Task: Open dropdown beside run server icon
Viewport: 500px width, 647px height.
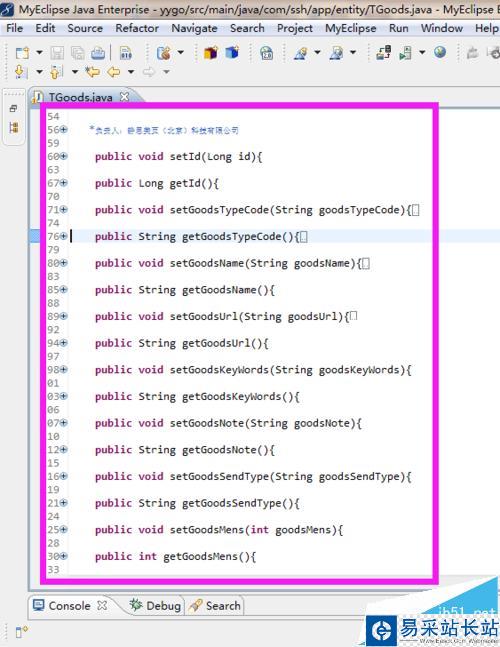Action: pos(422,52)
